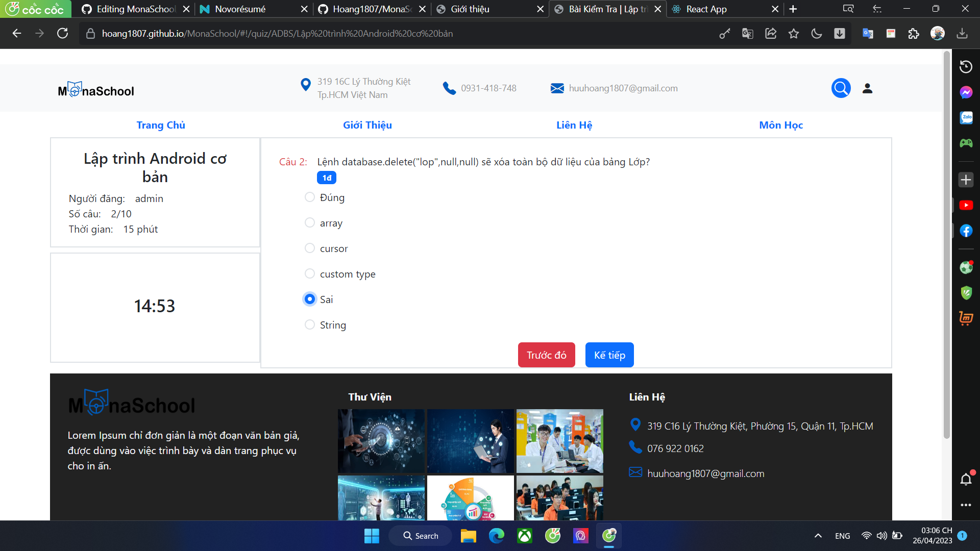980x551 pixels.
Task: Expand hidden system tray icons chevron
Action: pos(818,536)
